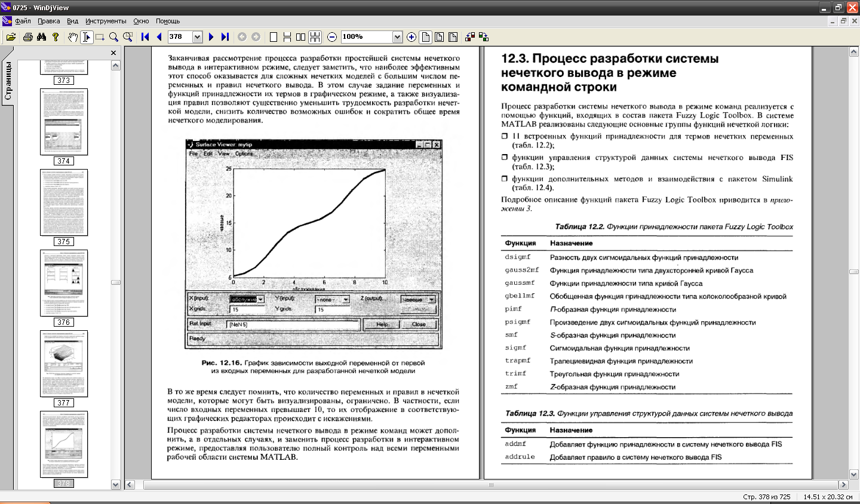Expand the zoom level 100% dropdown
Screen dimensions: 860x504
[x=397, y=37]
